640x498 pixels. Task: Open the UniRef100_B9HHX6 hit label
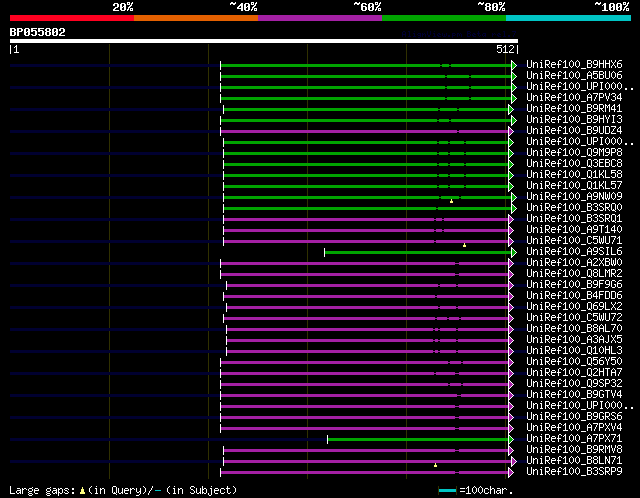pos(574,64)
